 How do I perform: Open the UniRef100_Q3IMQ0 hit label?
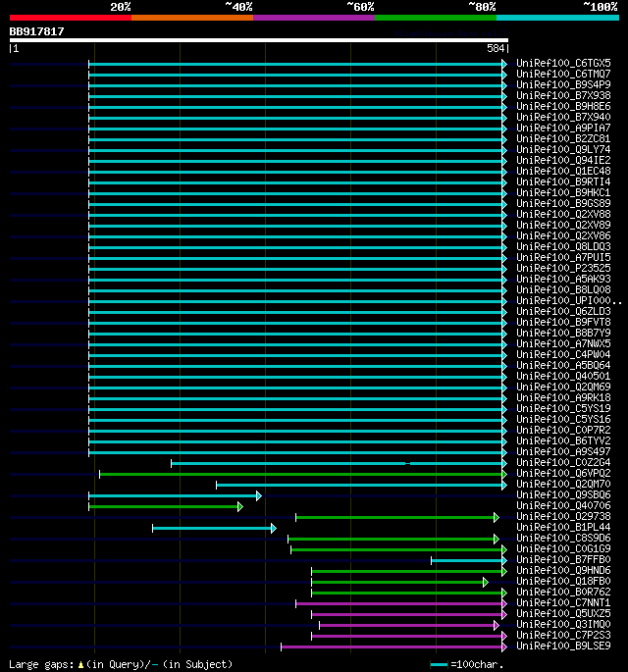563,624
